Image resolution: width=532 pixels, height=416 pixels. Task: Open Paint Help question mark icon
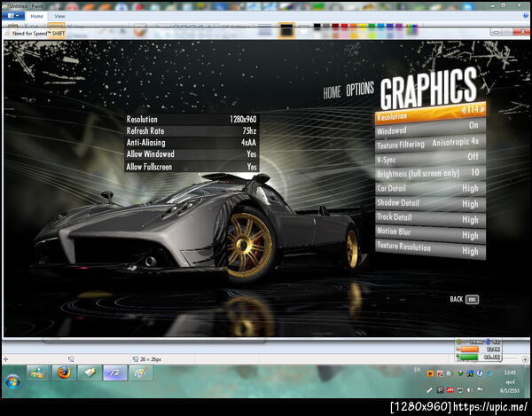tap(525, 16)
